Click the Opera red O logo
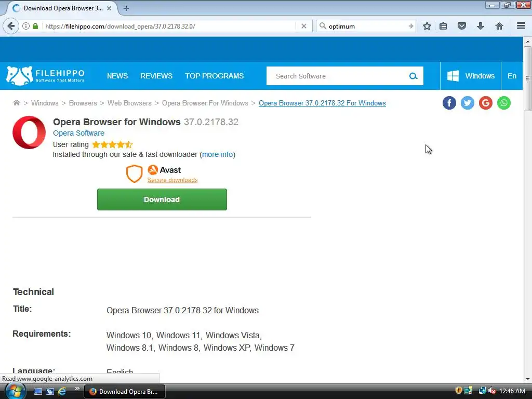The height and width of the screenshot is (399, 532). 29,132
